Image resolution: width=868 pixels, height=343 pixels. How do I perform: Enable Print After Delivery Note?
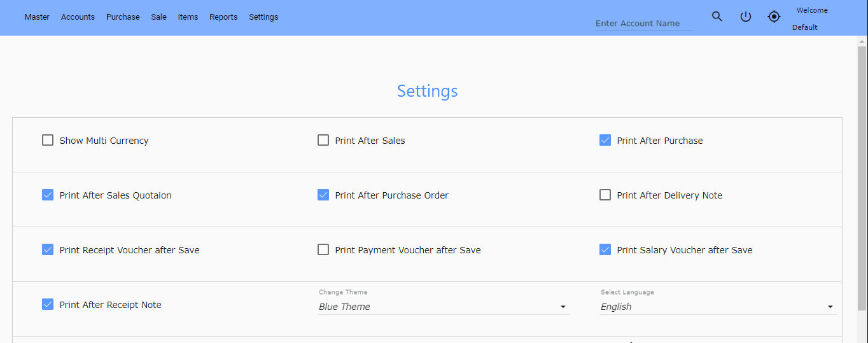tap(605, 195)
